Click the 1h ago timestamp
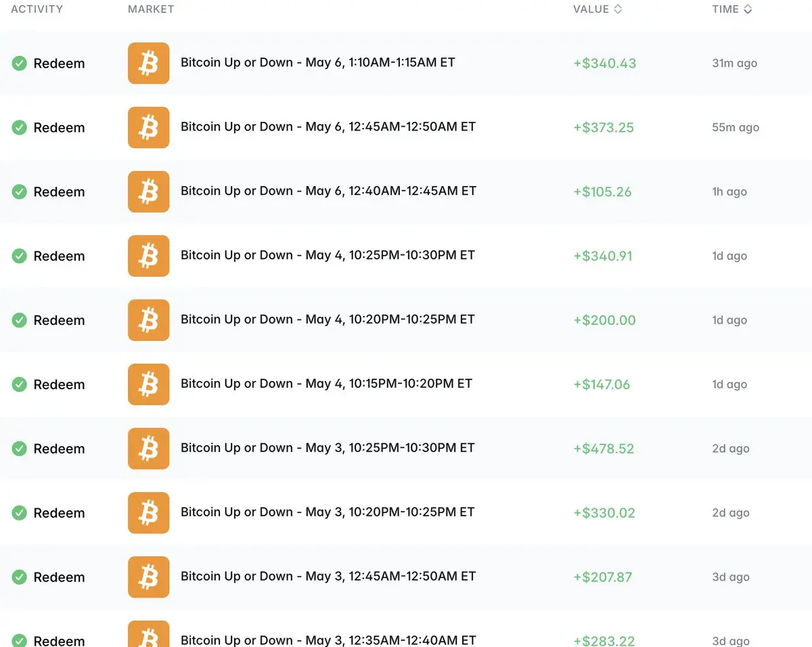 point(729,192)
